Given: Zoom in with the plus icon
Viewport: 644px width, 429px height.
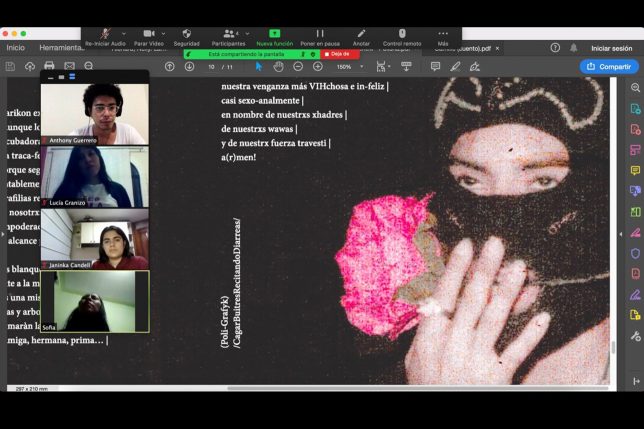Looking at the screenshot, I should (318, 66).
